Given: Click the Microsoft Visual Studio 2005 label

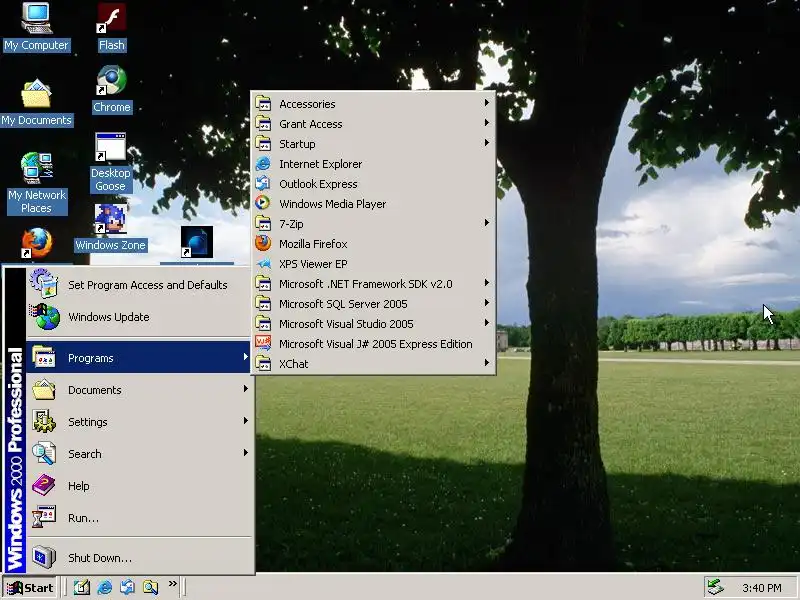Looking at the screenshot, I should 346,324.
